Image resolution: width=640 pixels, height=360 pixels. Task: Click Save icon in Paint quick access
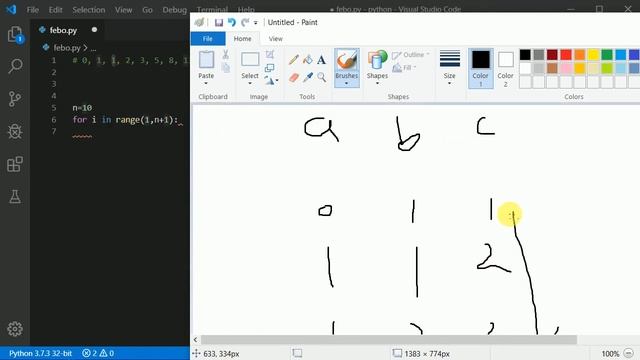click(x=219, y=22)
